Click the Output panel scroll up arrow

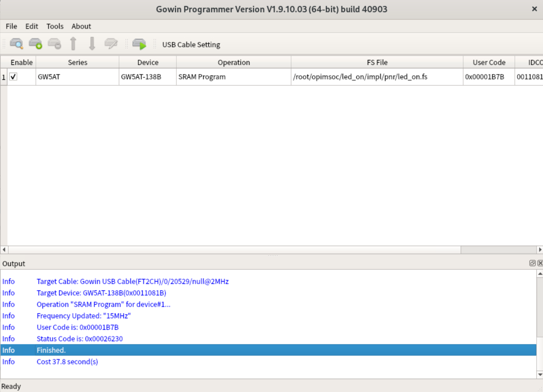pos(540,274)
